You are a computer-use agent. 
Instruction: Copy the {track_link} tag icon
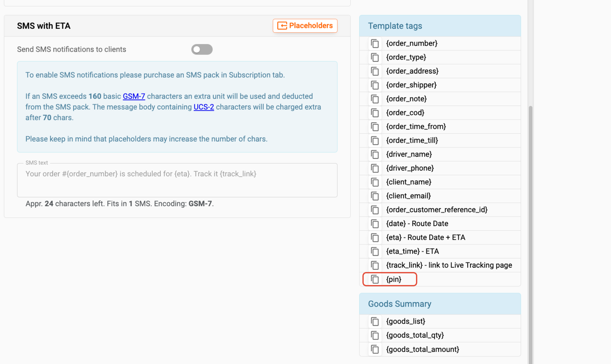[x=375, y=265]
